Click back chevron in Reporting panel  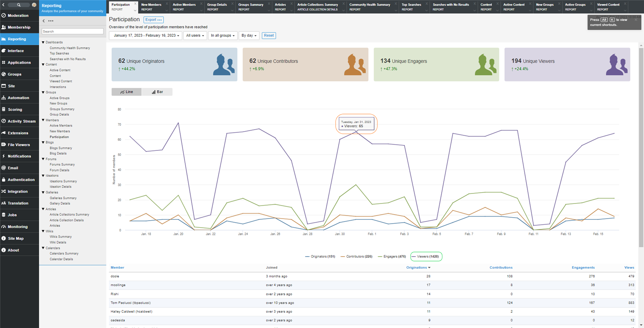click(44, 21)
